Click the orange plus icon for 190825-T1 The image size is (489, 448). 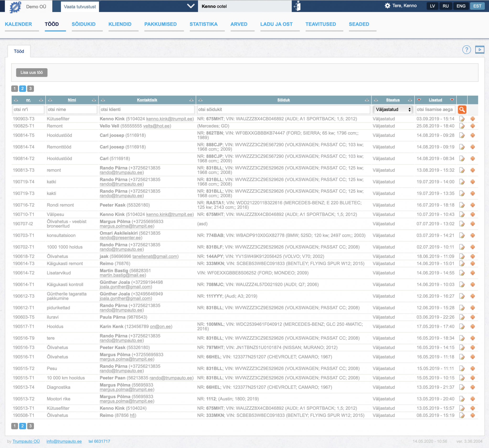pyautogui.click(x=473, y=126)
